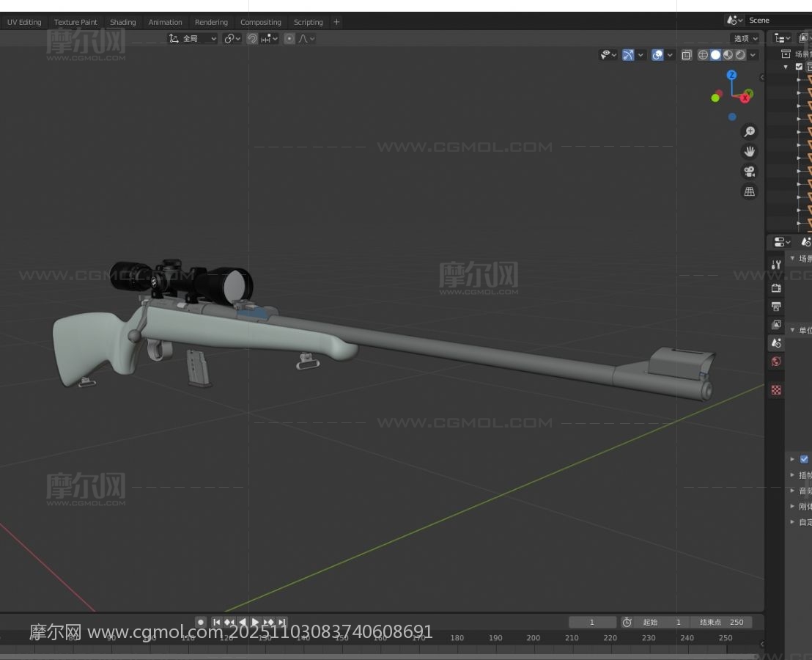812x660 pixels.
Task: Toggle the snap magnet button
Action: click(x=252, y=39)
